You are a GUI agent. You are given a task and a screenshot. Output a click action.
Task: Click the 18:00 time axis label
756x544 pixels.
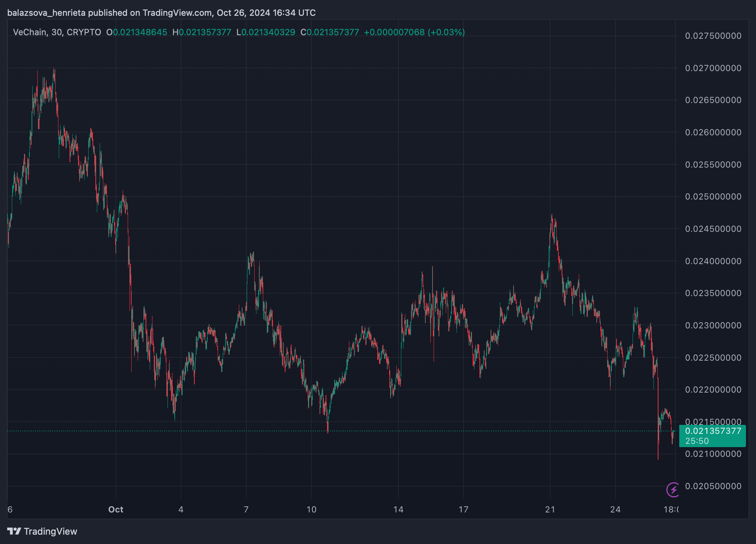(x=671, y=510)
